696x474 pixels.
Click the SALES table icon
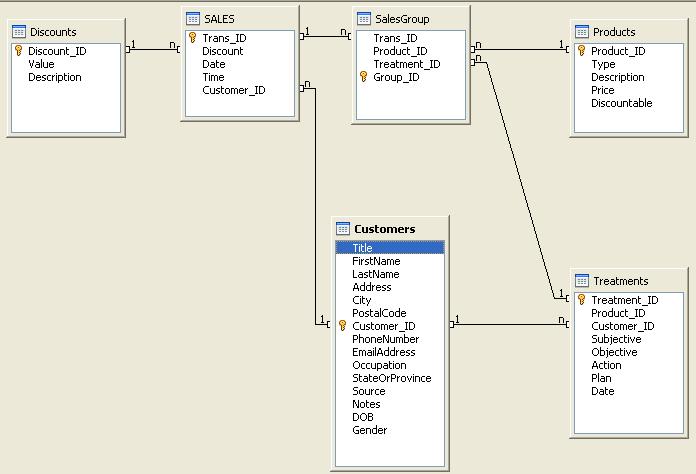[x=193, y=19]
